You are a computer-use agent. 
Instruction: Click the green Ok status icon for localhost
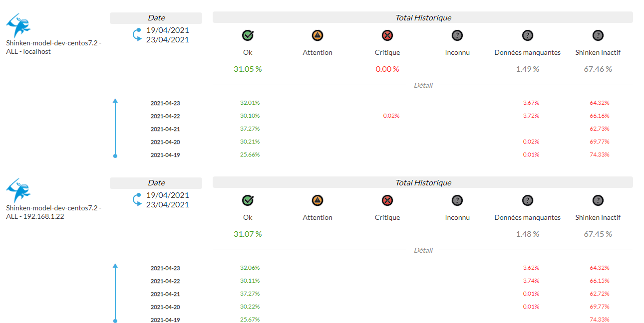[x=248, y=35]
